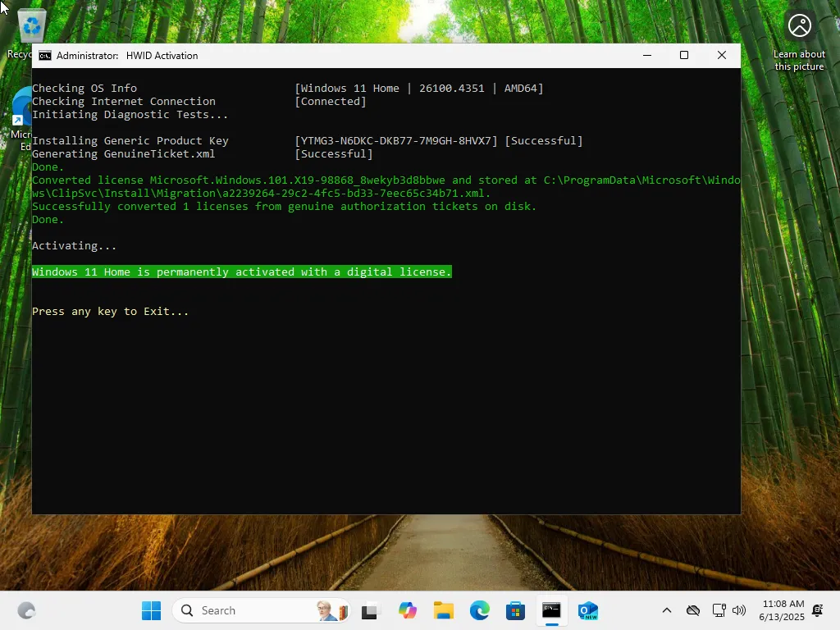Select the Command Prompt taskbar icon

(551, 610)
